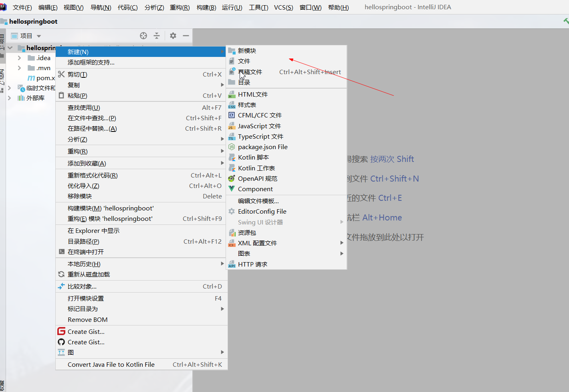This screenshot has height=392, width=569.
Task: Click the Vue Component icon
Action: point(232,189)
